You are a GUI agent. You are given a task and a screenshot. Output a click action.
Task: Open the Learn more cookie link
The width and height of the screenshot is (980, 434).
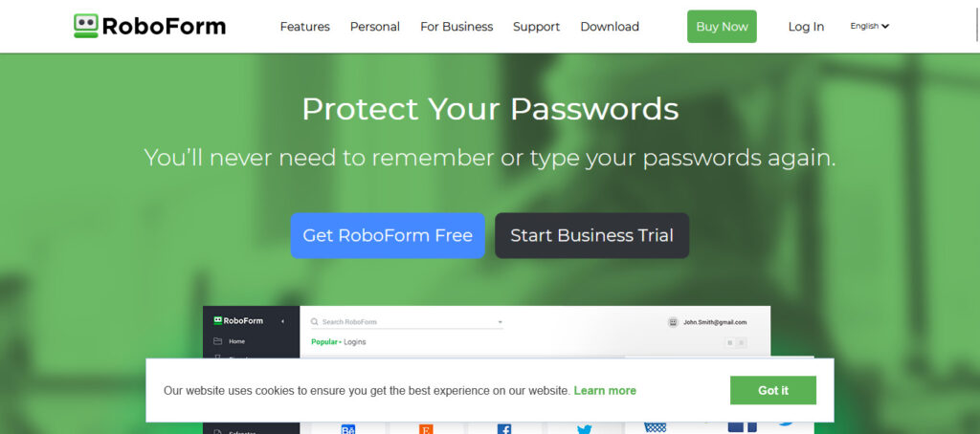tap(605, 391)
